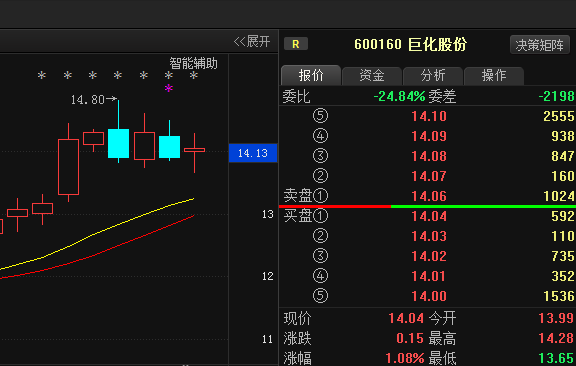Expand the panel via 展开
Image resolution: width=576 pixels, height=366 pixels.
pyautogui.click(x=252, y=41)
